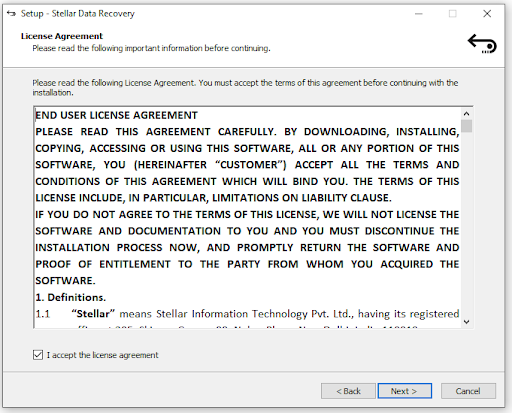Image resolution: width=512 pixels, height=413 pixels.
Task: Click 'Please read the following important information' text
Action: pyautogui.click(x=151, y=48)
